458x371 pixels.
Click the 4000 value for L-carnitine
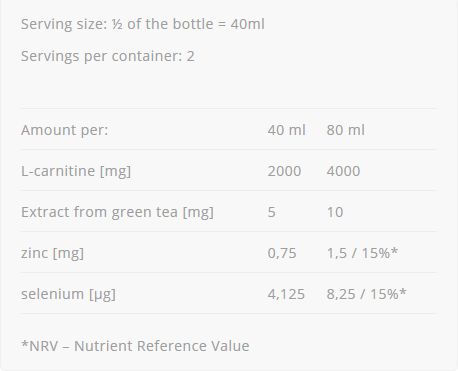click(x=343, y=171)
